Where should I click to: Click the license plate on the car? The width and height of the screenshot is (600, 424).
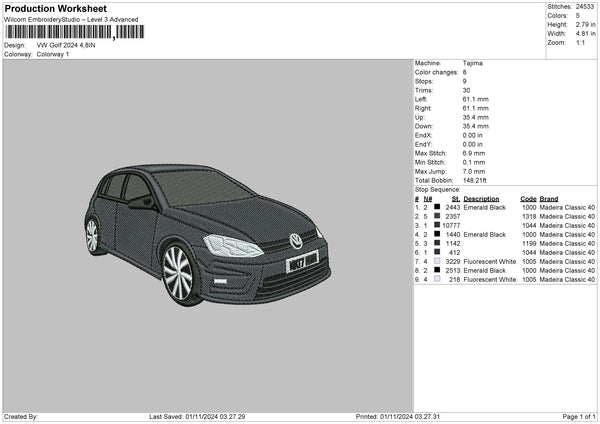(x=301, y=263)
